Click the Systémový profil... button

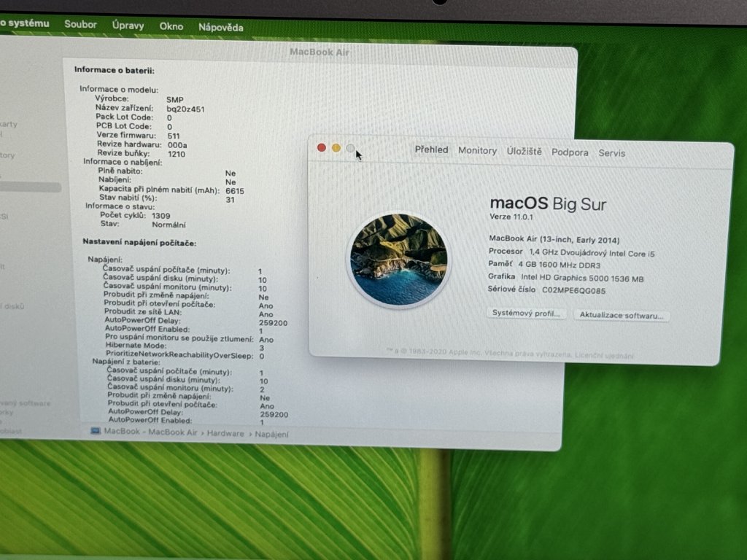click(x=526, y=314)
